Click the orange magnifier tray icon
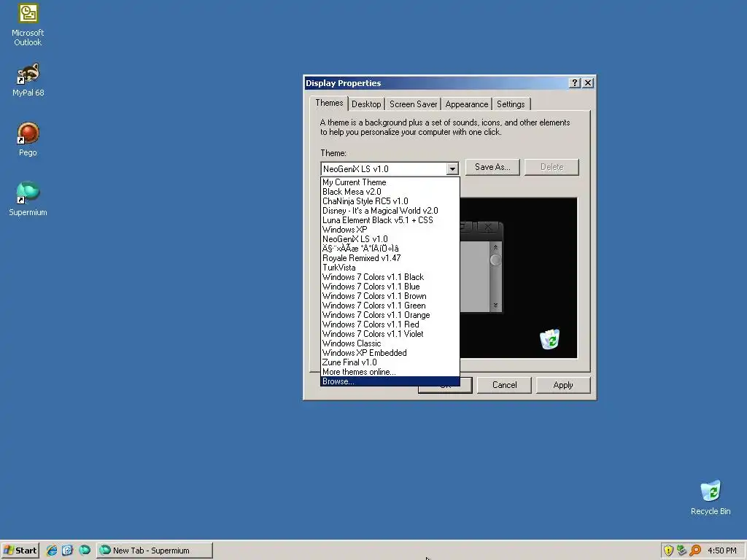This screenshot has height=560, width=747. [x=695, y=551]
